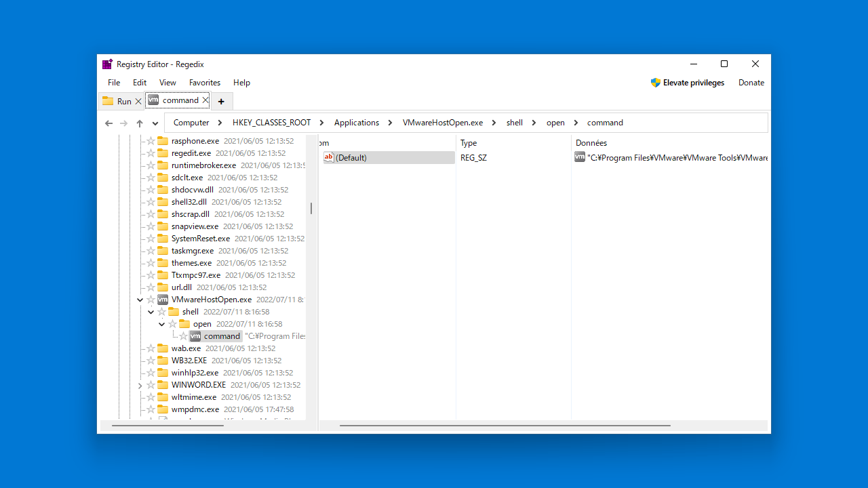Select the command tab

[178, 100]
